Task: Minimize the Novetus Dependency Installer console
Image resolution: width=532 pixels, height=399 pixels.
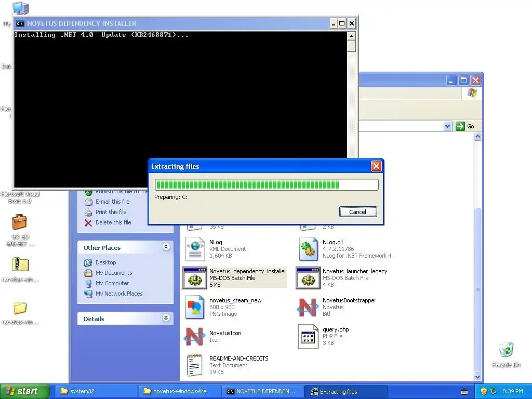Action: [334, 23]
